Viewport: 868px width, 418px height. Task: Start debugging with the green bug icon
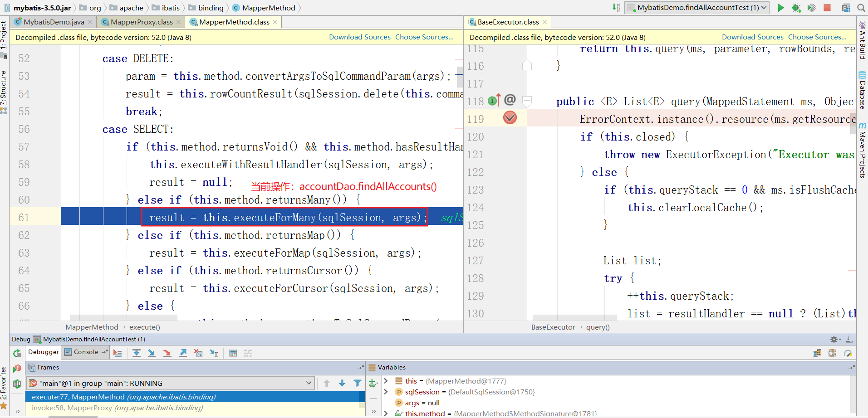[796, 8]
